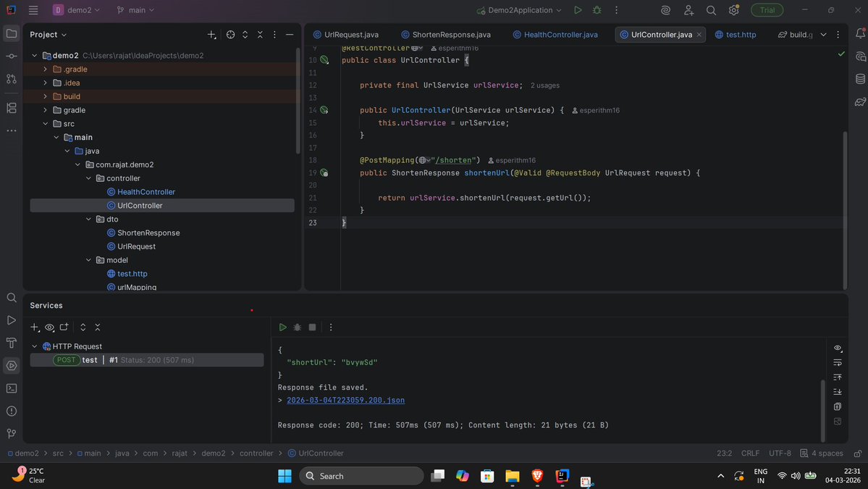Viewport: 868px width, 489px height.
Task: Open the Terminal tool window icon
Action: (x=11, y=388)
